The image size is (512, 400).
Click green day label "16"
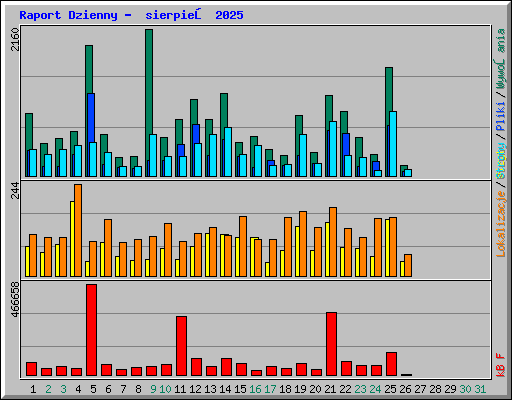(x=255, y=389)
